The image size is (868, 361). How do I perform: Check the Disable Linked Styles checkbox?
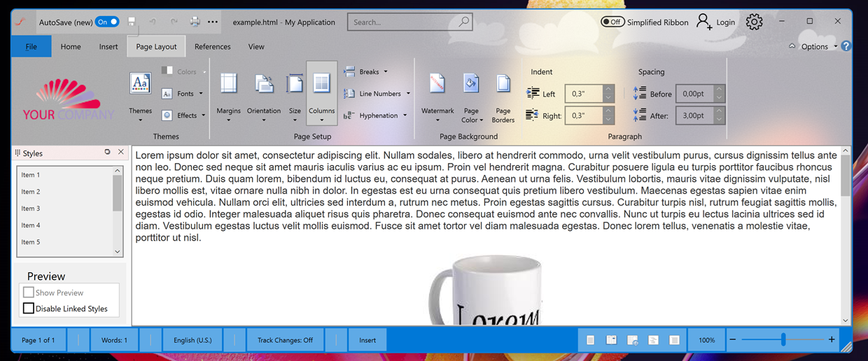click(29, 309)
